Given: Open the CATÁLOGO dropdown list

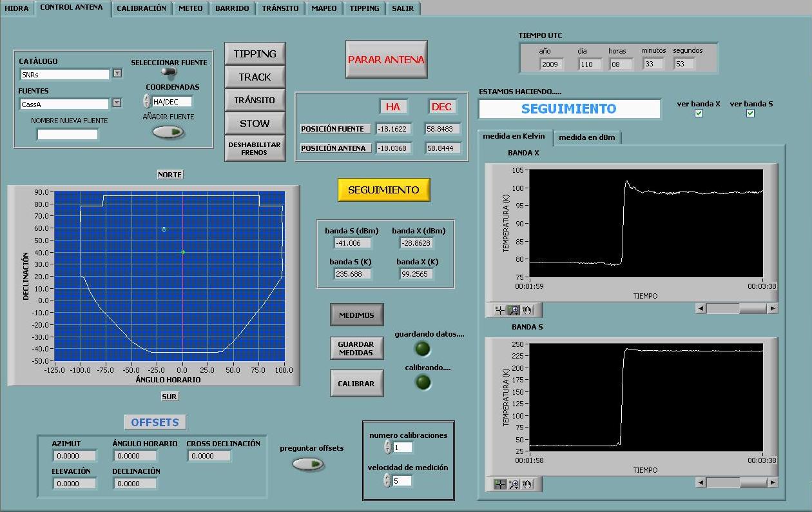Looking at the screenshot, I should click(x=117, y=74).
